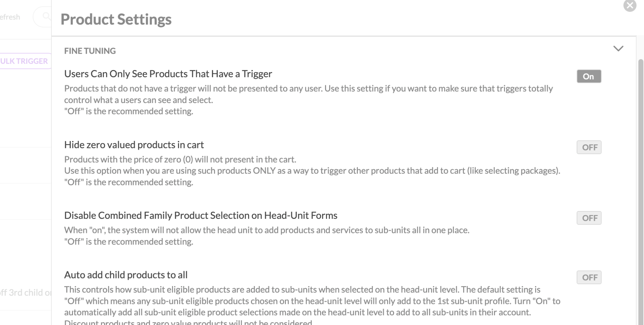Click the Disable Combined Family Product heading

[x=201, y=215]
